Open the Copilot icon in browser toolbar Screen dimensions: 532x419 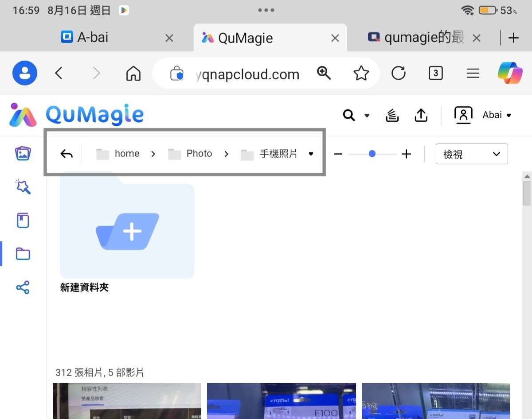(x=510, y=73)
